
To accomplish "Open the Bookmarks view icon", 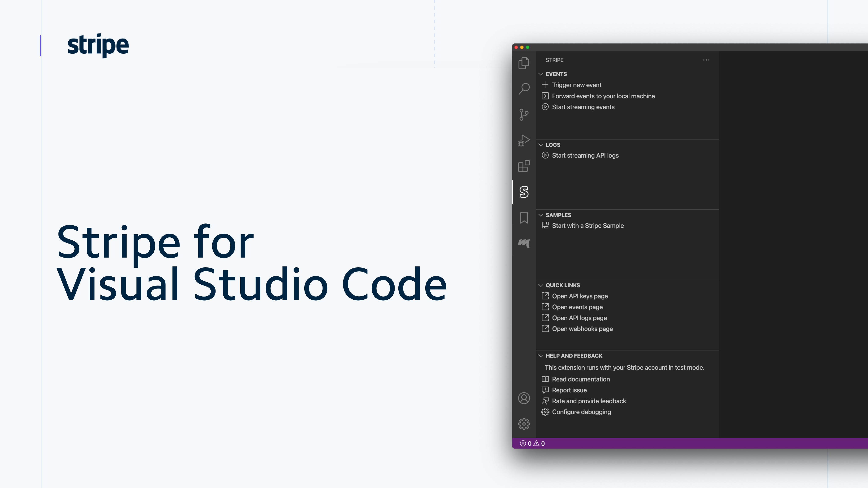I will click(x=524, y=218).
